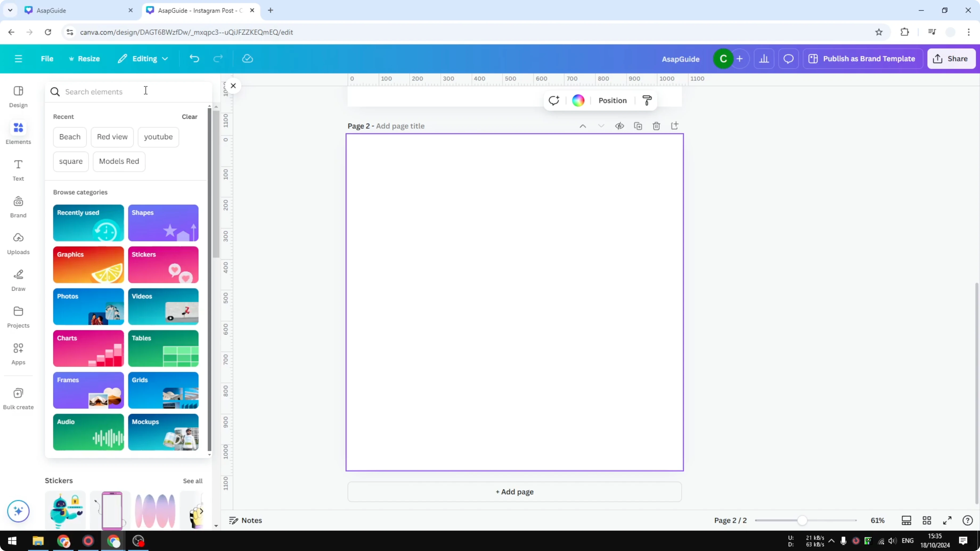Click See all next to Stickers

pyautogui.click(x=193, y=481)
